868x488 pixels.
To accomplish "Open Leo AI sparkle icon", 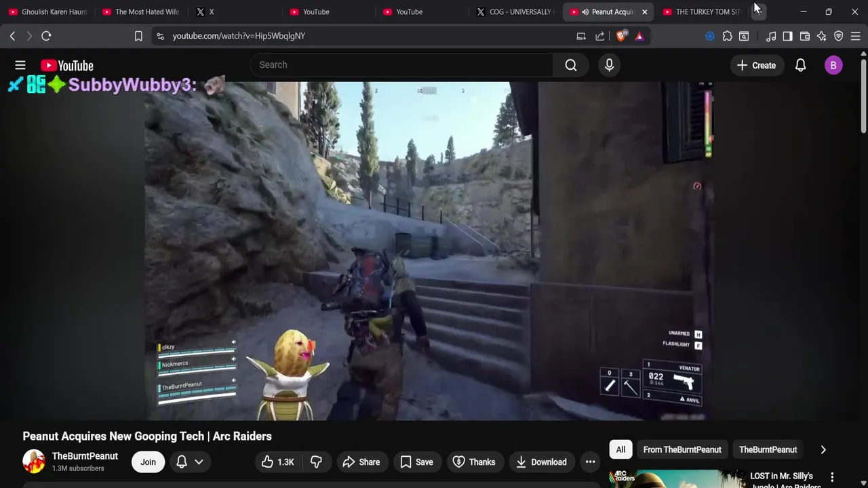I will click(822, 36).
